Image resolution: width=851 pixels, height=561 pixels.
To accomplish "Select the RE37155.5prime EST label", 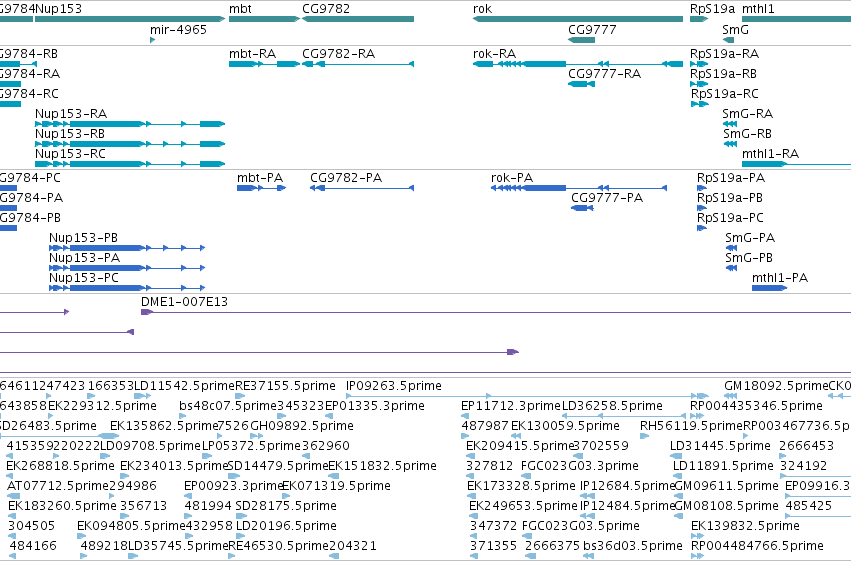I will (x=285, y=386).
